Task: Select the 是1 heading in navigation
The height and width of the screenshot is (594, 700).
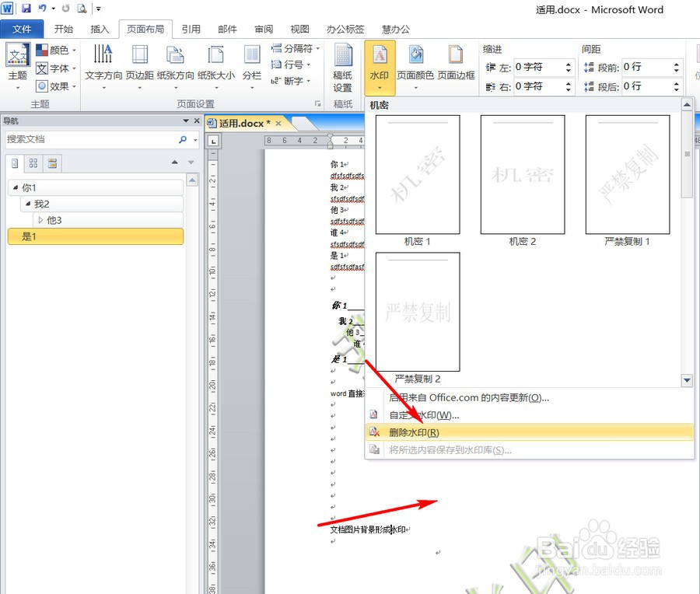Action: [96, 236]
